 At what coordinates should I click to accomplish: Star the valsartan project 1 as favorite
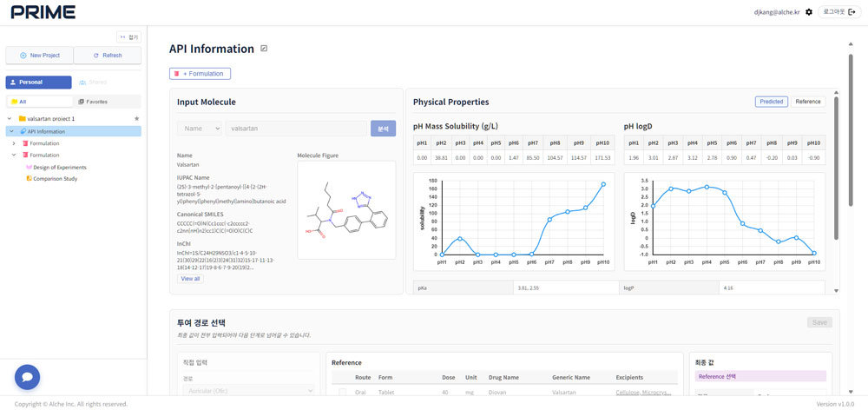click(136, 118)
